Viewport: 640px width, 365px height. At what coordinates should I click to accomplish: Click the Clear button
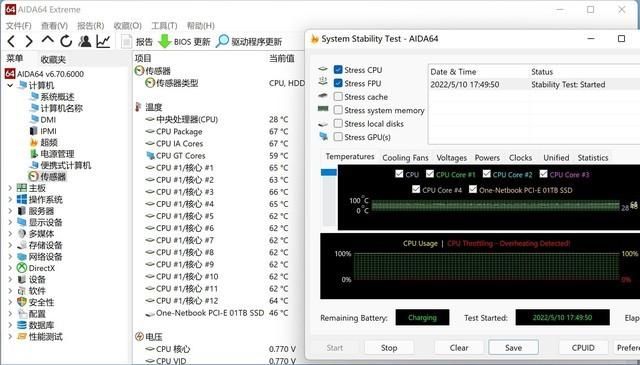[459, 348]
